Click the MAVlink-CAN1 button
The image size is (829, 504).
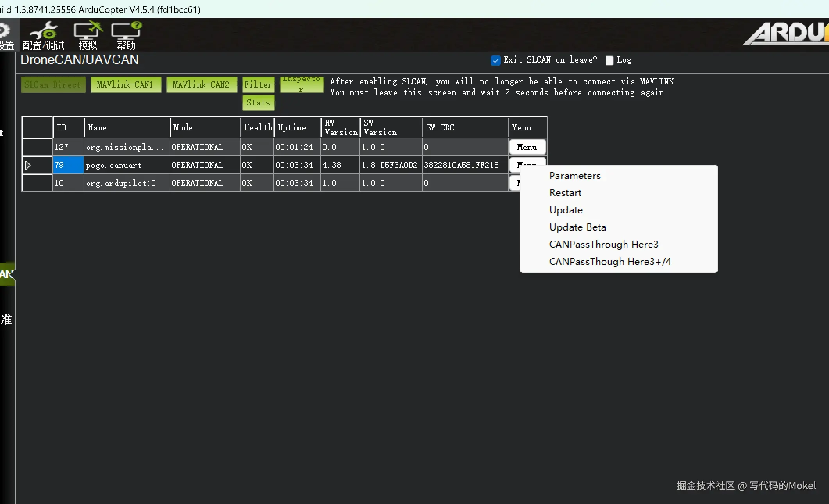pyautogui.click(x=125, y=84)
